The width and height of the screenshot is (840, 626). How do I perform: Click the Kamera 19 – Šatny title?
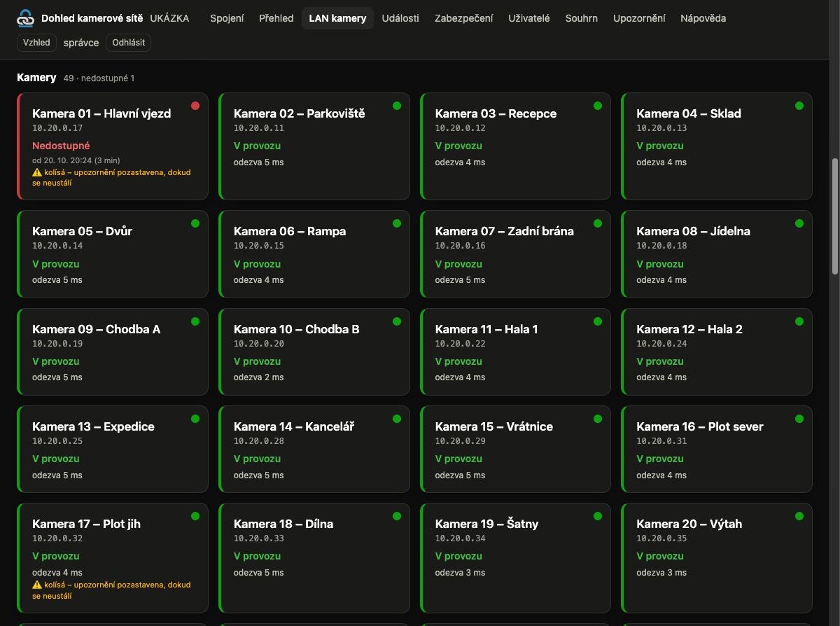tap(486, 524)
